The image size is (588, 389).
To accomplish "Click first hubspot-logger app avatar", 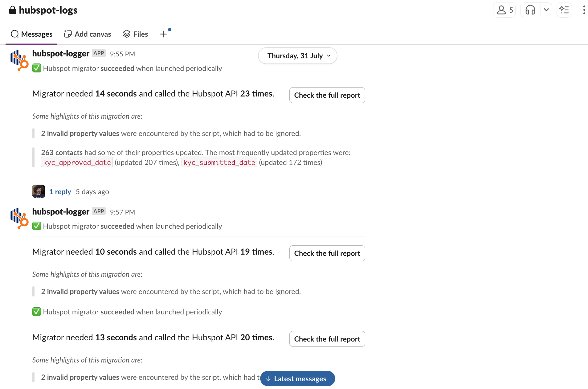I will [19, 60].
